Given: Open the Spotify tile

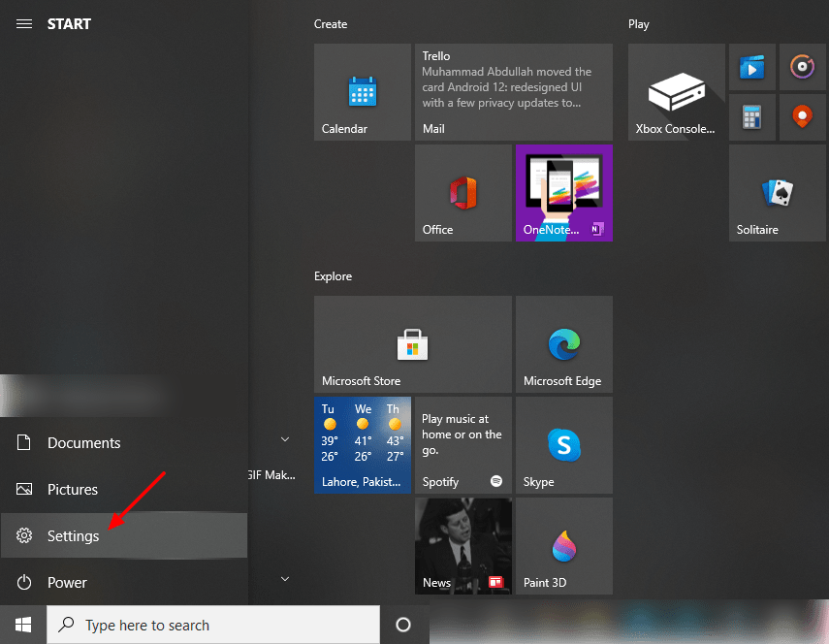Looking at the screenshot, I should [x=463, y=445].
